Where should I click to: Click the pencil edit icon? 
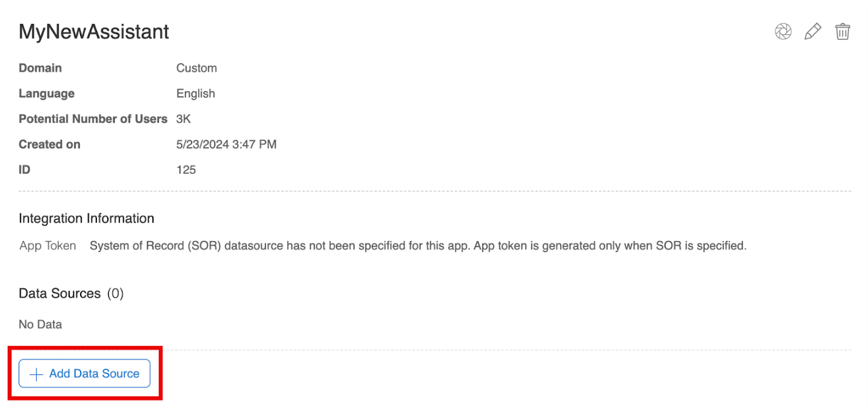point(813,32)
